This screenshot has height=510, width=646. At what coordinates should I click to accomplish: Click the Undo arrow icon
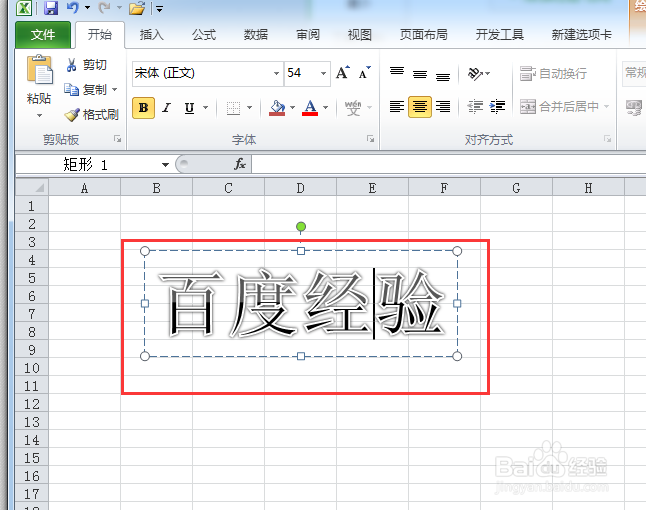coord(73,8)
